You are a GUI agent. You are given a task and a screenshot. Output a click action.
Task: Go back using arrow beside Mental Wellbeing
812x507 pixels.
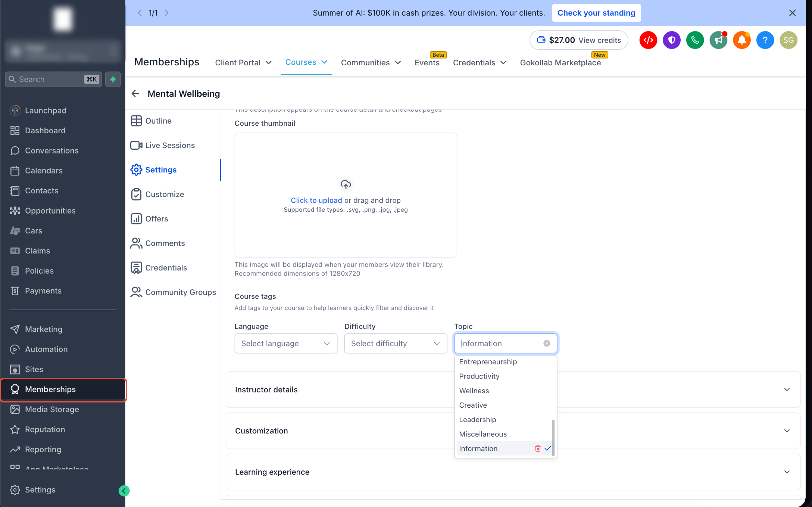pos(135,94)
